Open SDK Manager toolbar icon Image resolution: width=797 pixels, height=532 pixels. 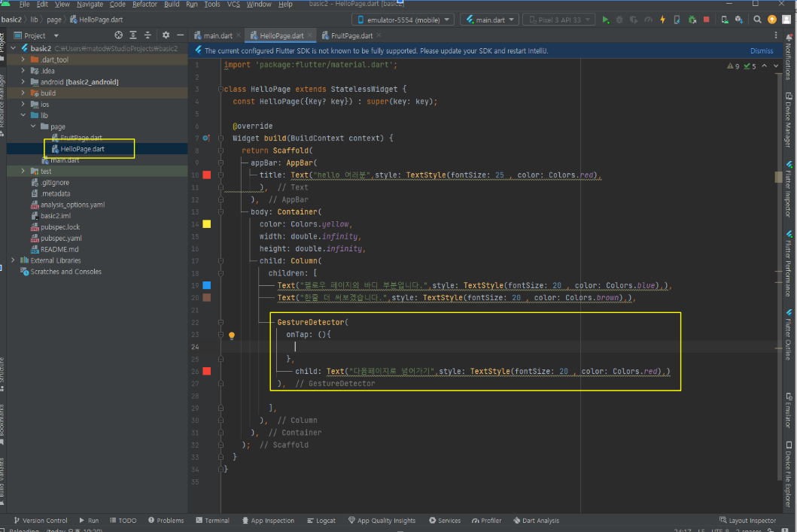coord(738,20)
